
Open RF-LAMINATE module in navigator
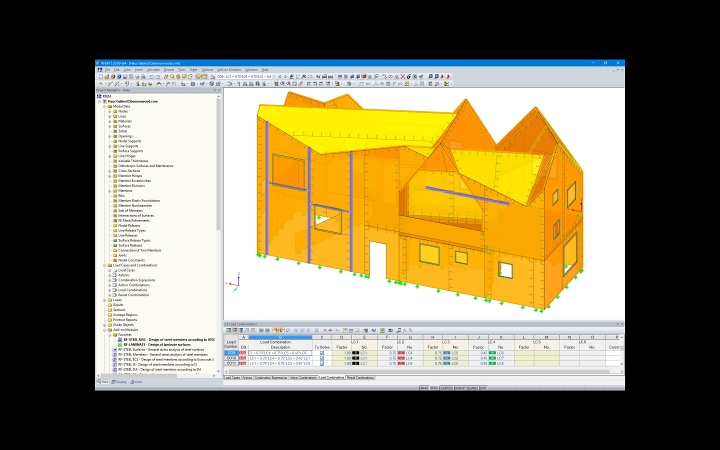click(x=157, y=344)
